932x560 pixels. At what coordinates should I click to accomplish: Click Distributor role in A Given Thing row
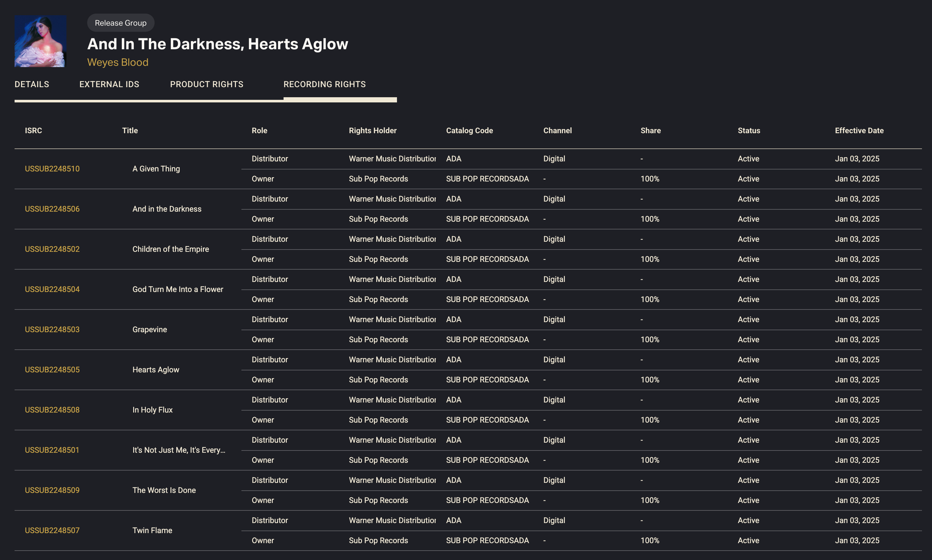pos(270,158)
